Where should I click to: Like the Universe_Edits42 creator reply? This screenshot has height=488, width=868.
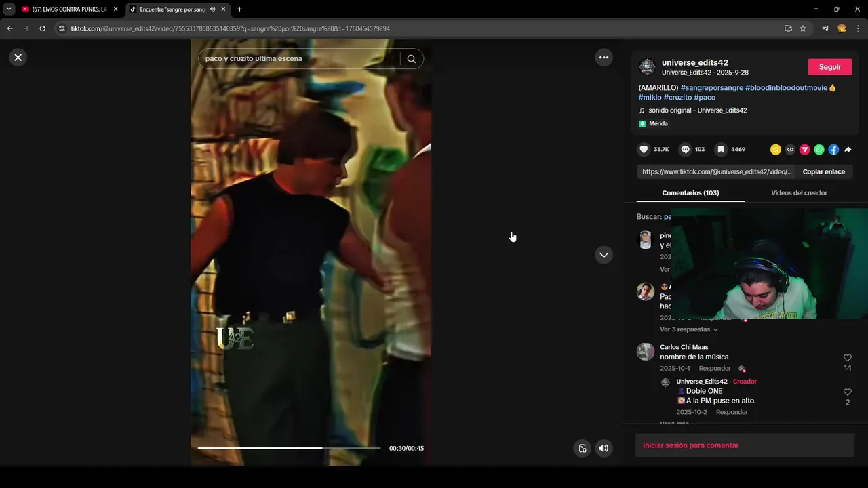(x=847, y=392)
